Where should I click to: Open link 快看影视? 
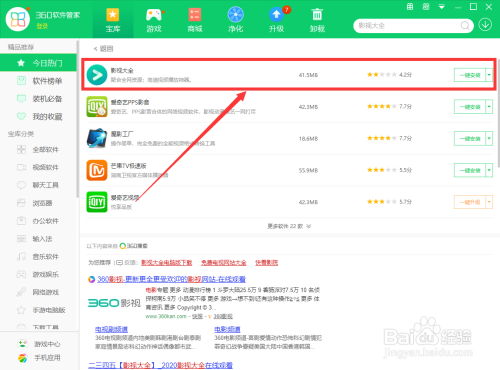point(266,263)
